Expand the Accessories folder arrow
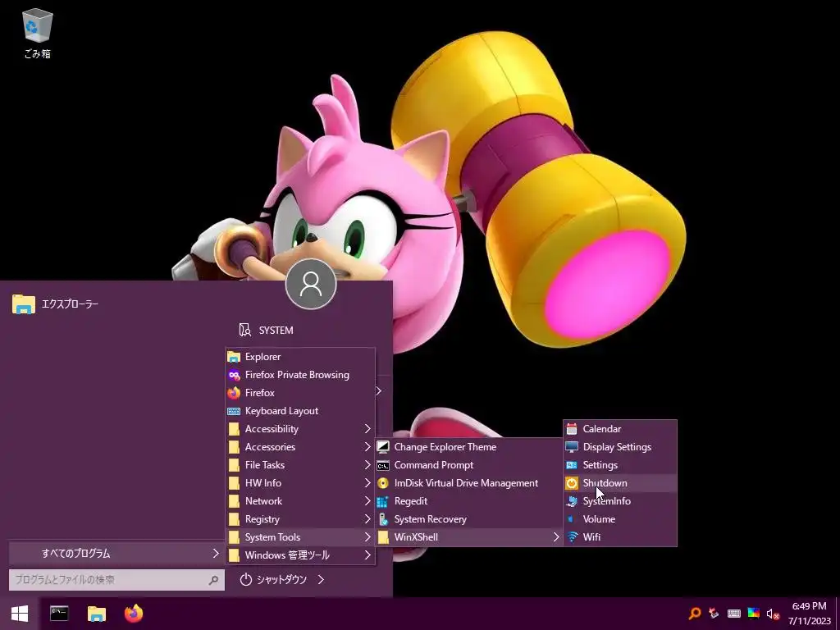Screen dimensions: 840x630 coord(367,447)
